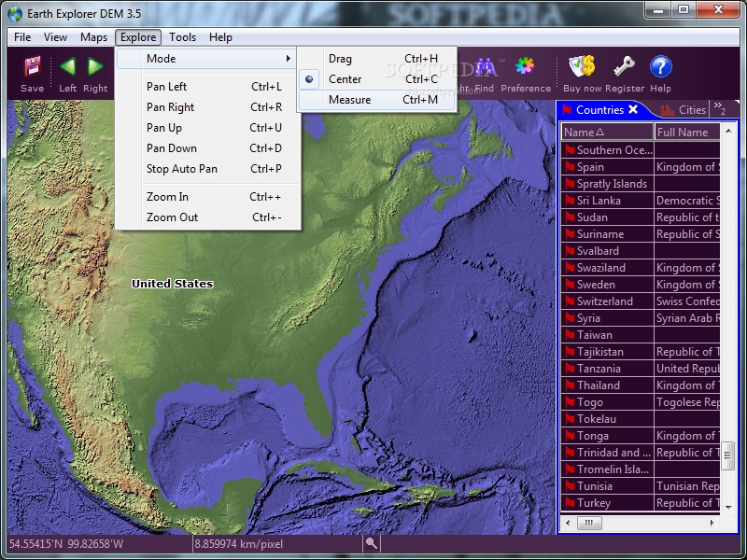Open the View menu
The width and height of the screenshot is (747, 560).
pos(55,37)
